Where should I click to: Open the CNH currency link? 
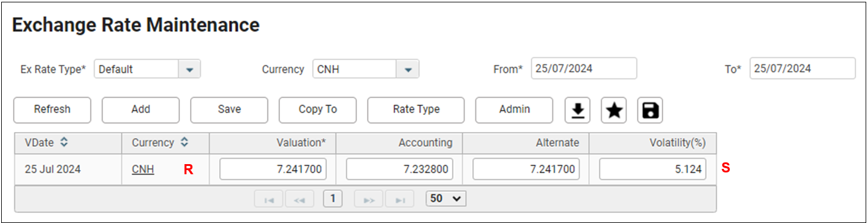143,169
